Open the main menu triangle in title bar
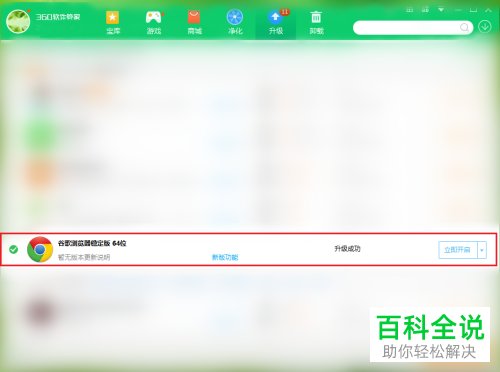Image resolution: width=500 pixels, height=372 pixels. (x=441, y=10)
